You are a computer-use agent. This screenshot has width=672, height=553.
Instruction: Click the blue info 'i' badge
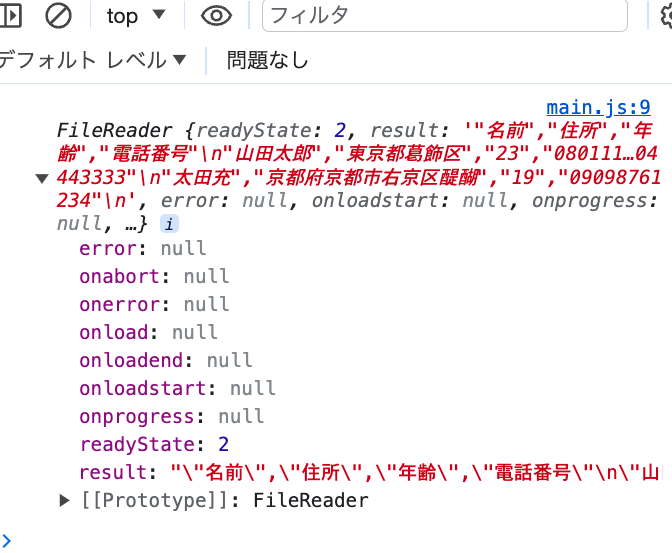[169, 224]
